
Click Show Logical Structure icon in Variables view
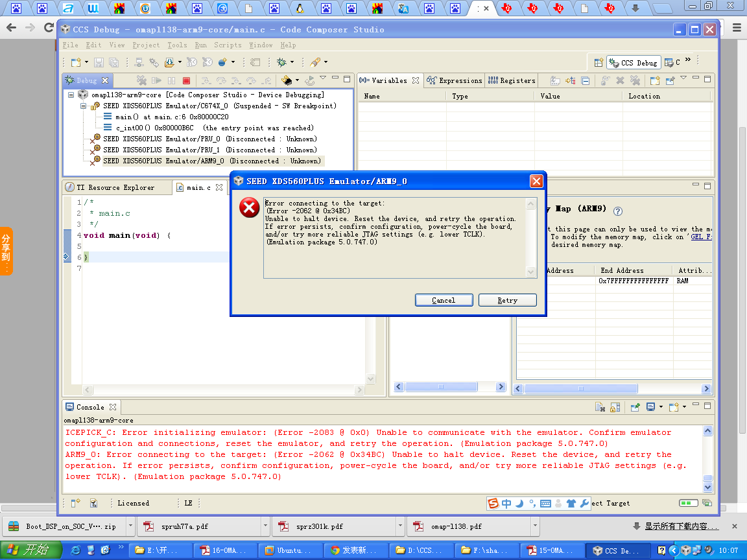570,80
